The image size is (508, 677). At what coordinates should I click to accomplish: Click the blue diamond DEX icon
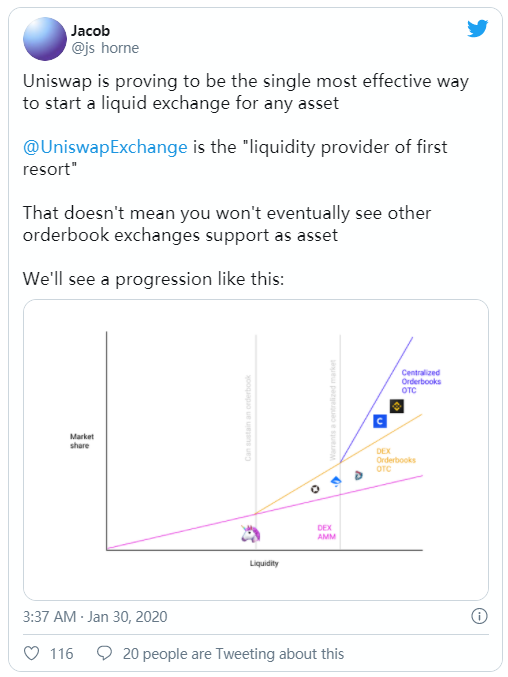pos(336,481)
